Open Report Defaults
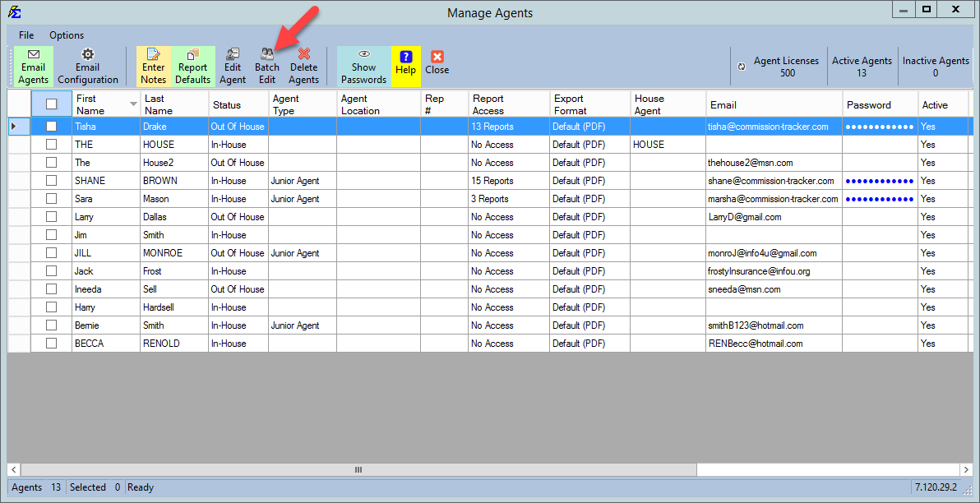The height and width of the screenshot is (503, 980). click(192, 66)
